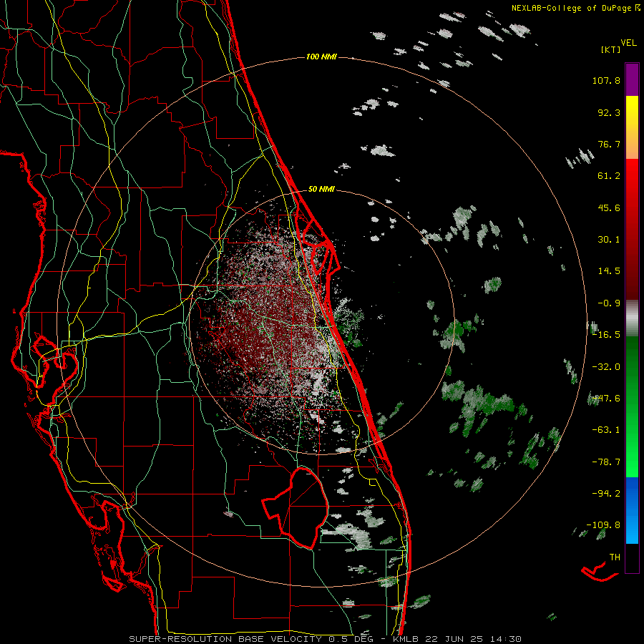This screenshot has width=644, height=644.
Task: Click the 45.6 velocity scale value
Action: pyautogui.click(x=609, y=208)
